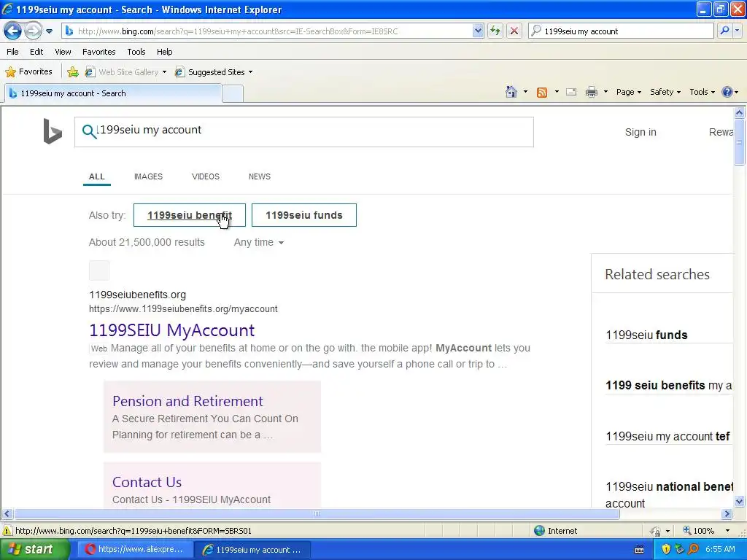Click the horizontal scrollbar left arrow

(x=7, y=514)
